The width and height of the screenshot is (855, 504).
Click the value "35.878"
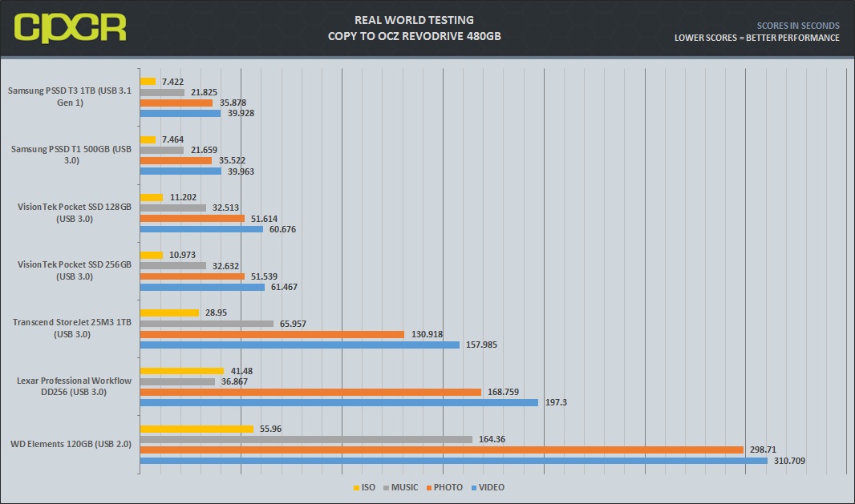[233, 103]
